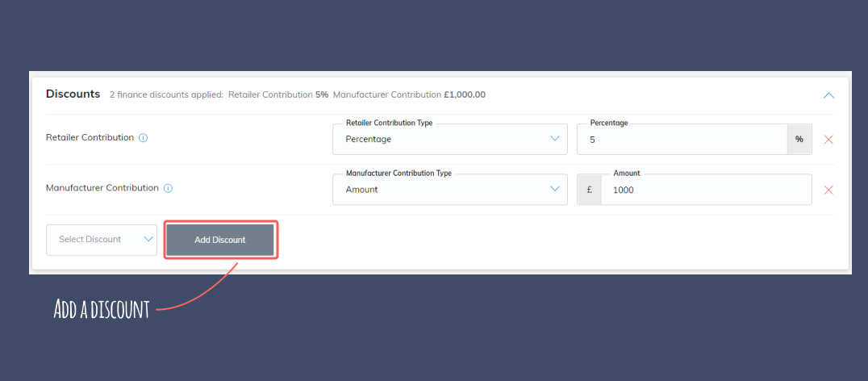Click the Retailer Contribution row label
The image size is (868, 381).
pos(90,137)
